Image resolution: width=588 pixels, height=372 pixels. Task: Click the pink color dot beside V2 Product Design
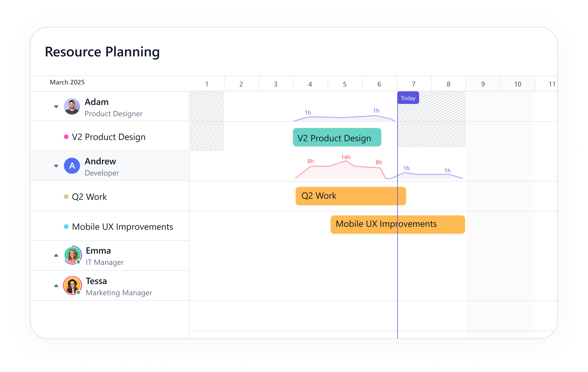pyautogui.click(x=66, y=136)
